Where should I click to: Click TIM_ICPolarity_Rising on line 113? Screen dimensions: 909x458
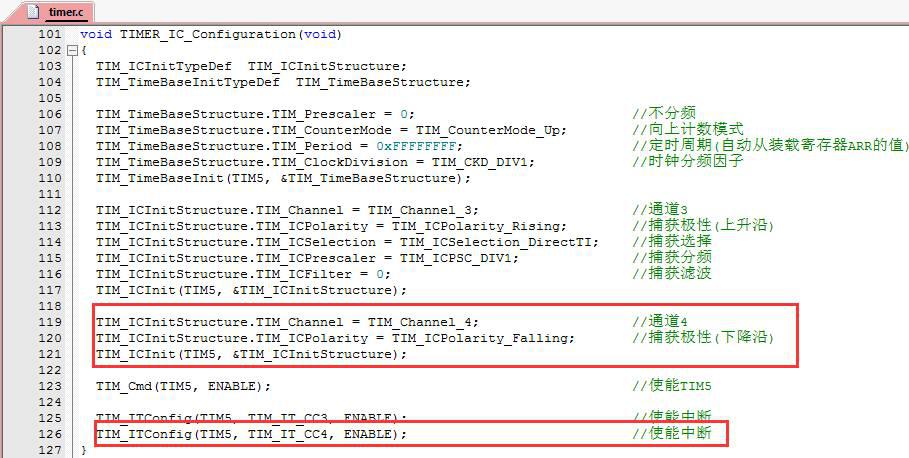(475, 226)
